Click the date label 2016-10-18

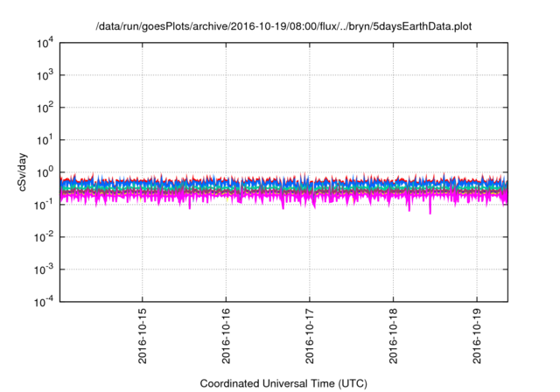[393, 336]
